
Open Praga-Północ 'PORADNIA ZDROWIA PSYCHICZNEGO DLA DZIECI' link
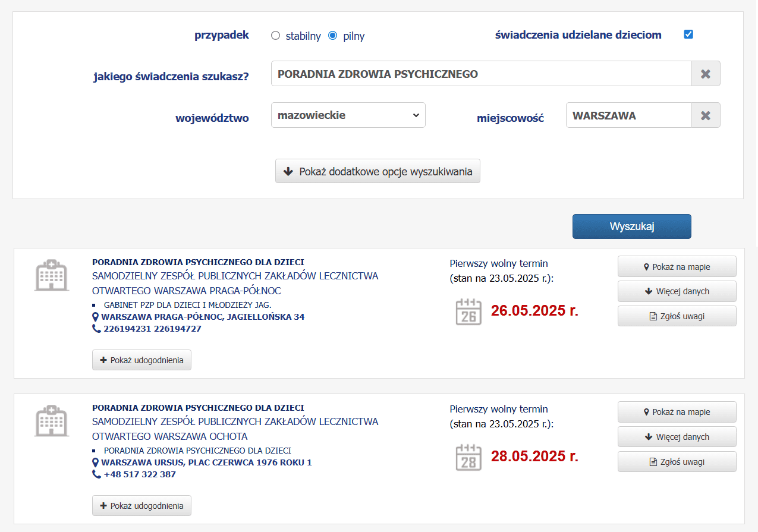(x=198, y=262)
